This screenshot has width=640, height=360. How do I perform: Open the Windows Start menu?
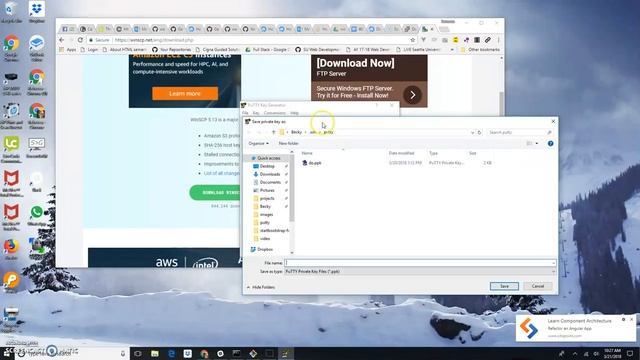pyautogui.click(x=7, y=353)
